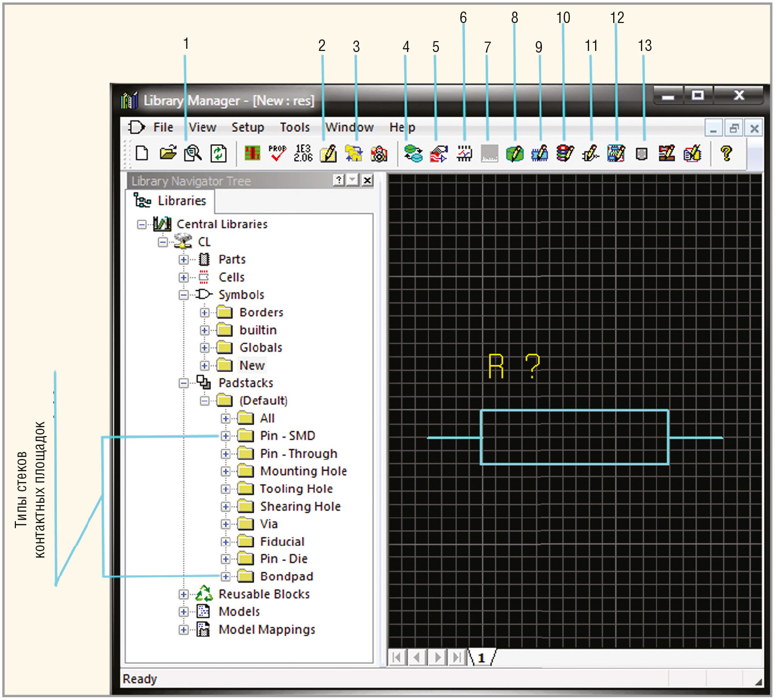Open the layer stack editor icon
This screenshot has height=700, width=777.
[565, 153]
